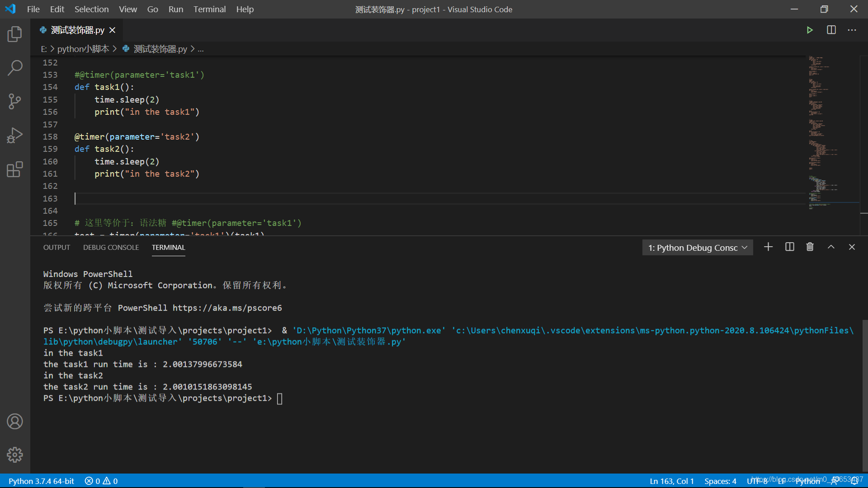Viewport: 868px width, 488px height.
Task: Select the TERMINAL panel tab
Action: tap(168, 247)
